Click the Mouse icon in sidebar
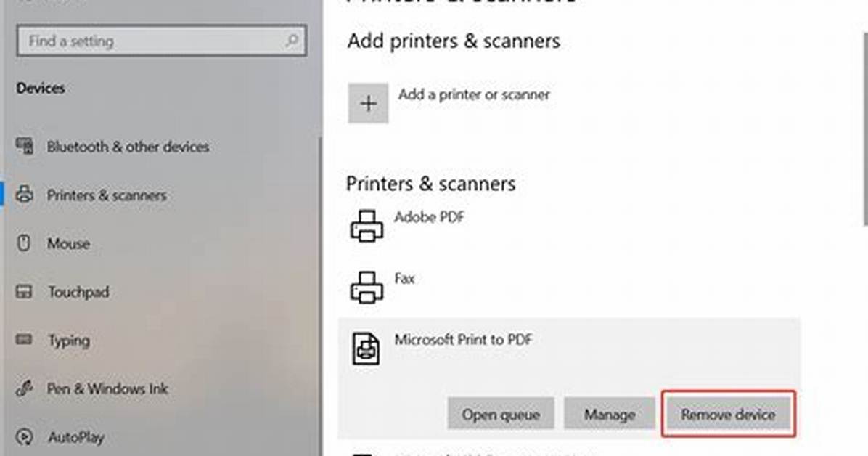This screenshot has width=868, height=456. click(x=24, y=243)
